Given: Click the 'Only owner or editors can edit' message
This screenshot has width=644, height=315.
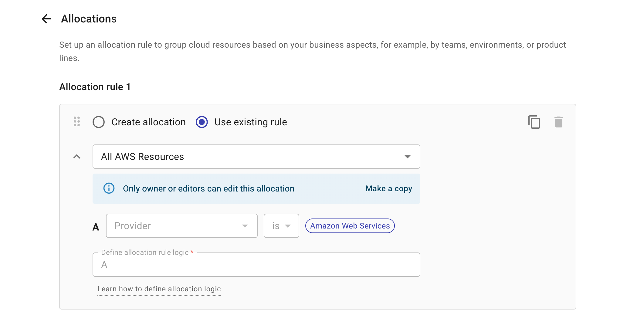Looking at the screenshot, I should point(208,188).
